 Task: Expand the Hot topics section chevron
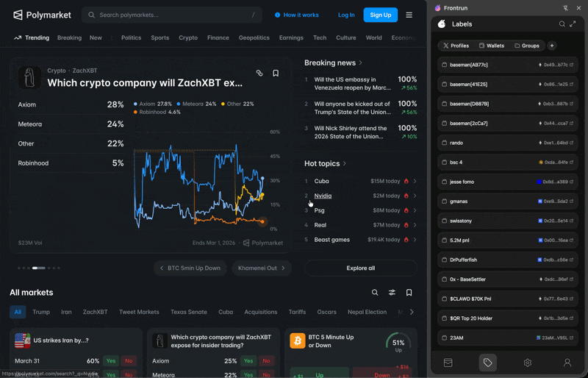(344, 164)
